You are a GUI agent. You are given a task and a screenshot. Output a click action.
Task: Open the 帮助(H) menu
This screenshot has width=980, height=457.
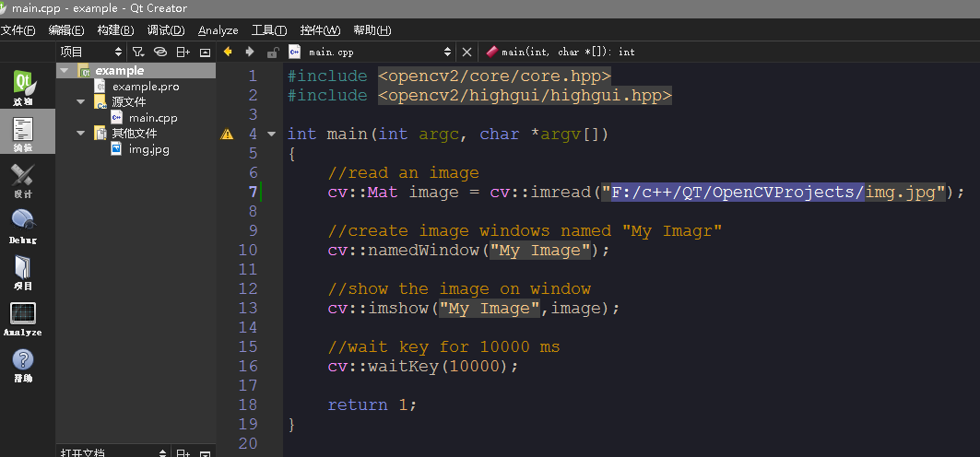click(372, 30)
